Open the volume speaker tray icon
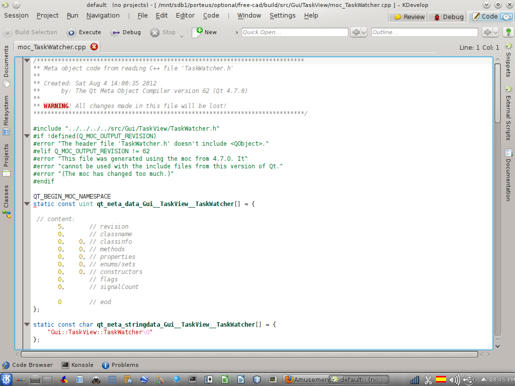Viewport: 515px width, 386px height. click(454, 380)
